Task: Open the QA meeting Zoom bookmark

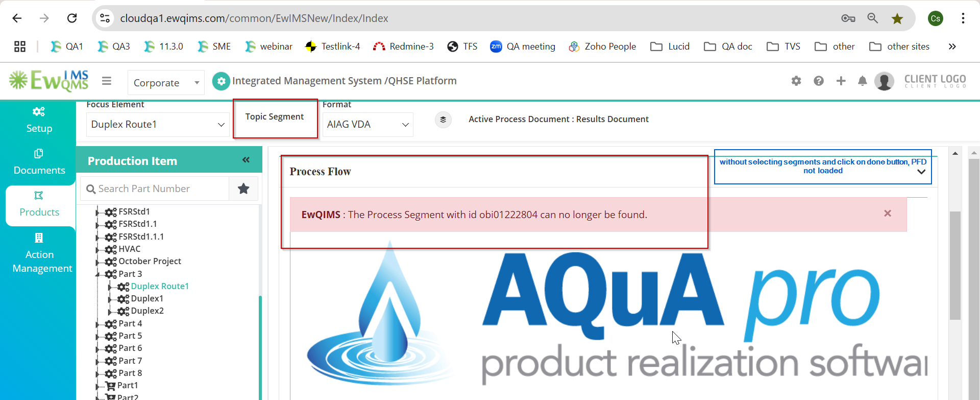Action: (x=523, y=46)
